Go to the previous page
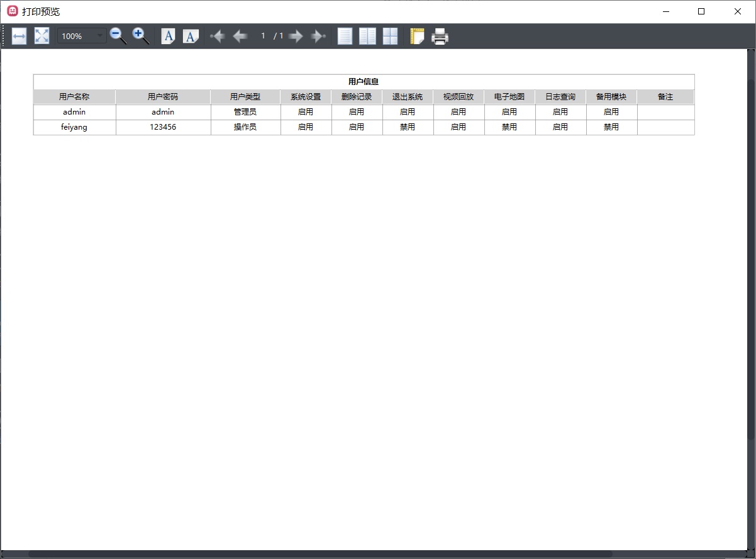 point(240,37)
